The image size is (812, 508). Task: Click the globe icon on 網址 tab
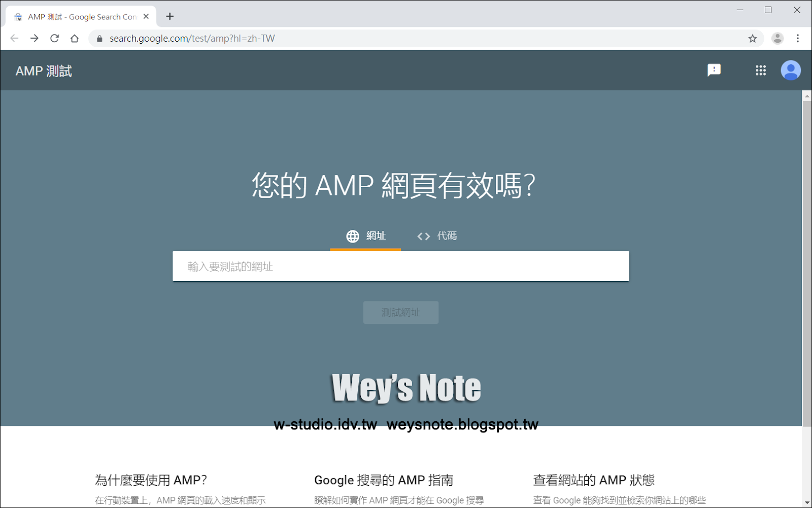(x=353, y=236)
